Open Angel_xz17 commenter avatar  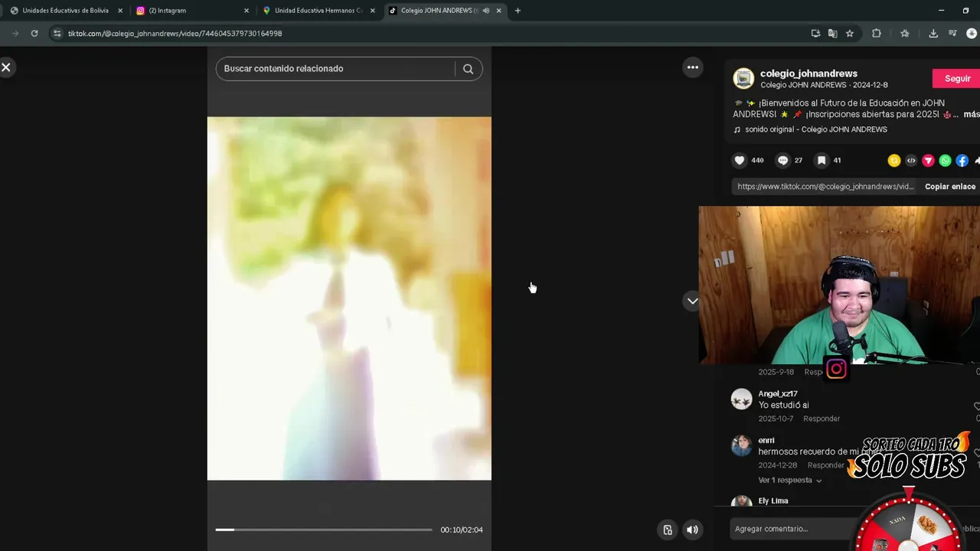[741, 399]
